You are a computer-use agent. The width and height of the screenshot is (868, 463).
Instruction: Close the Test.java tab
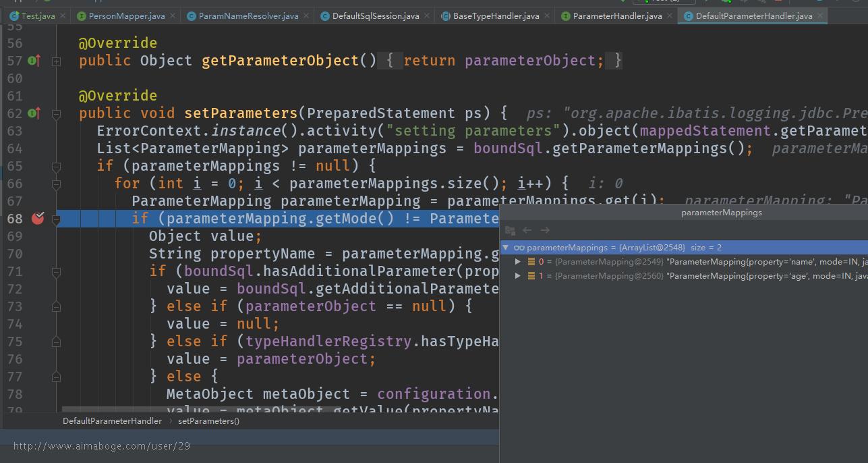(63, 16)
